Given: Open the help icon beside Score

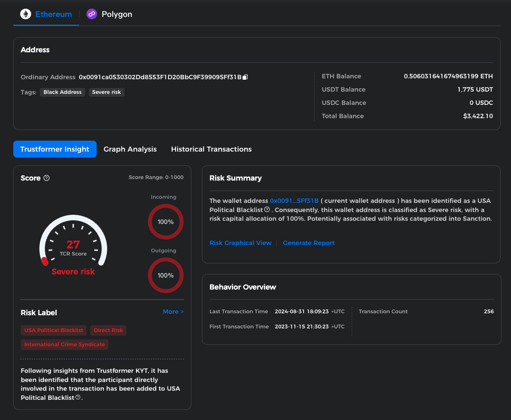Looking at the screenshot, I should click(x=47, y=178).
